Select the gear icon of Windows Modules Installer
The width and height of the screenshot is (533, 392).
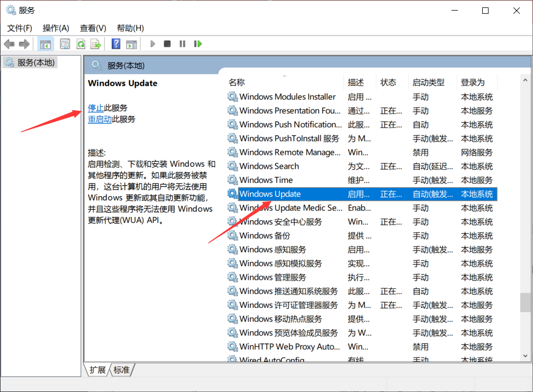coord(232,97)
